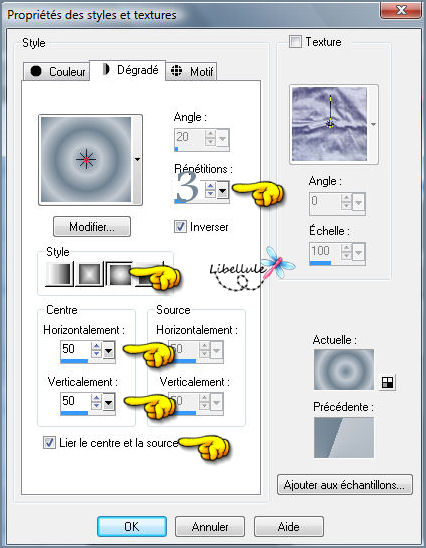Select the Dégradé tab
426x548 pixels.
[x=128, y=70]
